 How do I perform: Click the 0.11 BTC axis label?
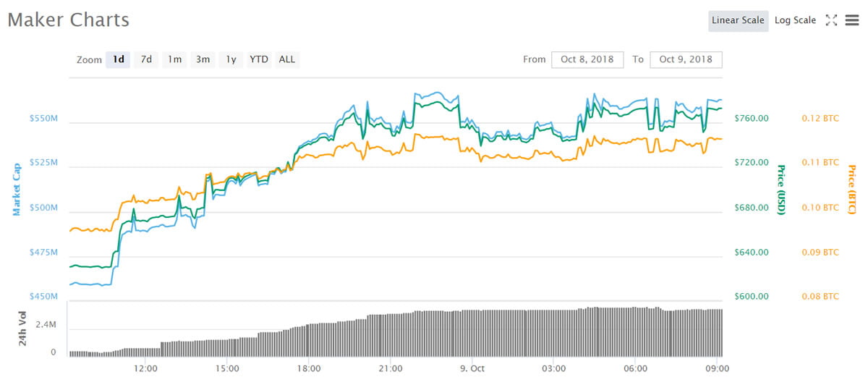tap(820, 163)
